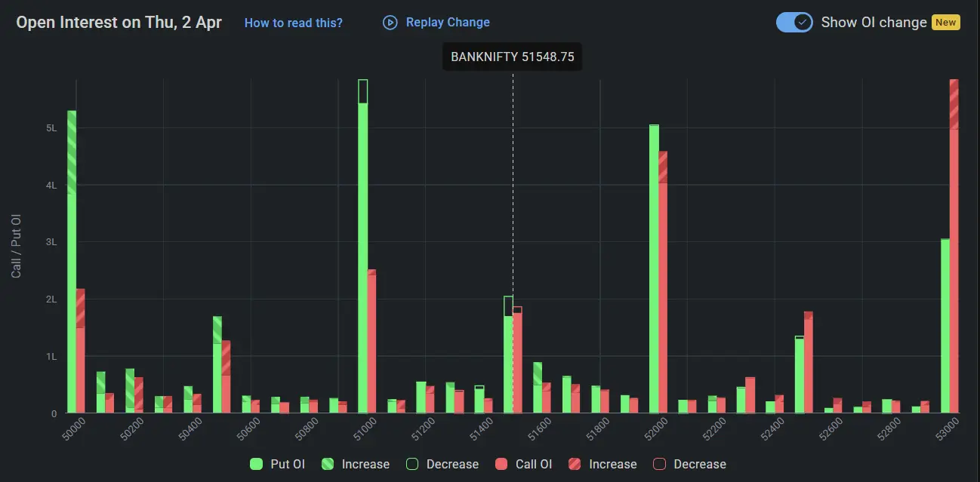Click the Open Interest on Thu, 2 Apr title
The image size is (980, 482).
[x=118, y=22]
